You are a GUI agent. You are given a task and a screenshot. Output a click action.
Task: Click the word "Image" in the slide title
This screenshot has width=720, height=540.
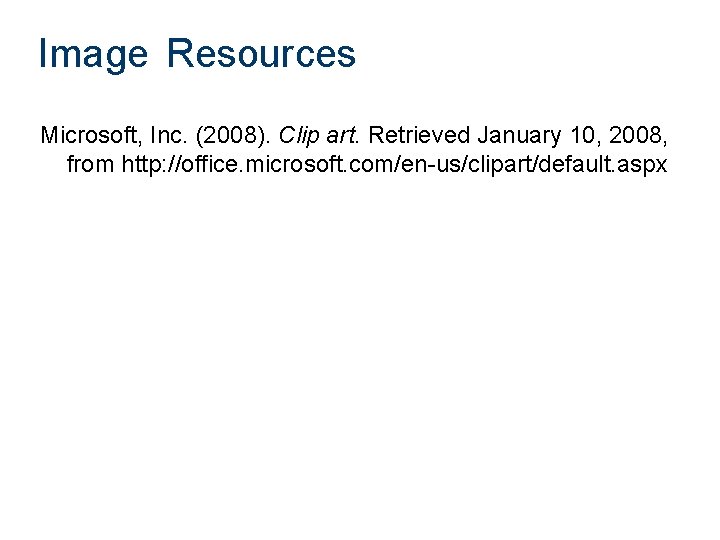click(93, 54)
